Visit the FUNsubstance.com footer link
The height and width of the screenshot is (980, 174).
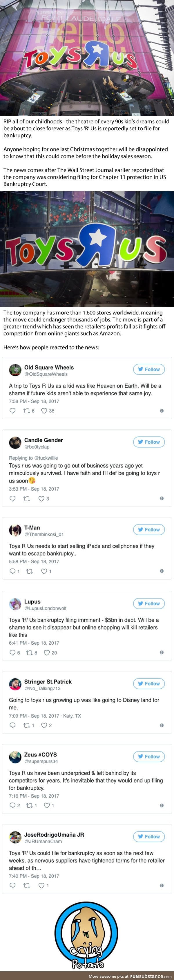coord(151,976)
